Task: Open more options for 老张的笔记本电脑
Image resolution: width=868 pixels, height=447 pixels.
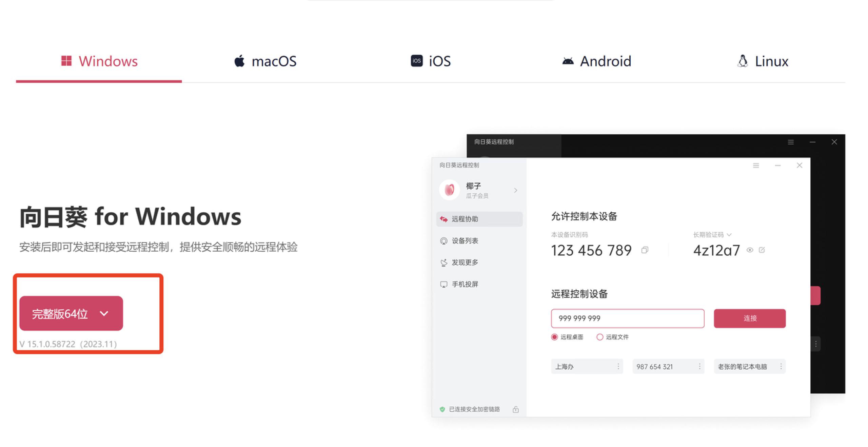Action: 781,367
